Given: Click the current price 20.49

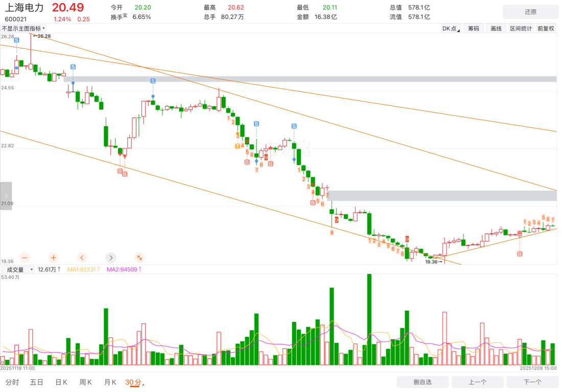Looking at the screenshot, I should (68, 7).
